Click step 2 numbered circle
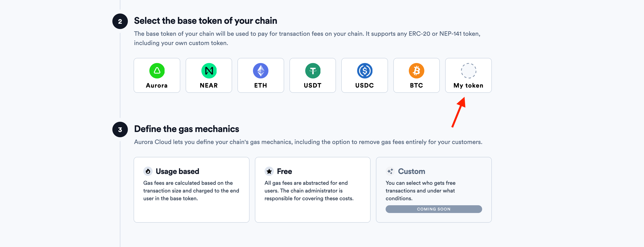The image size is (644, 247). coord(120,21)
